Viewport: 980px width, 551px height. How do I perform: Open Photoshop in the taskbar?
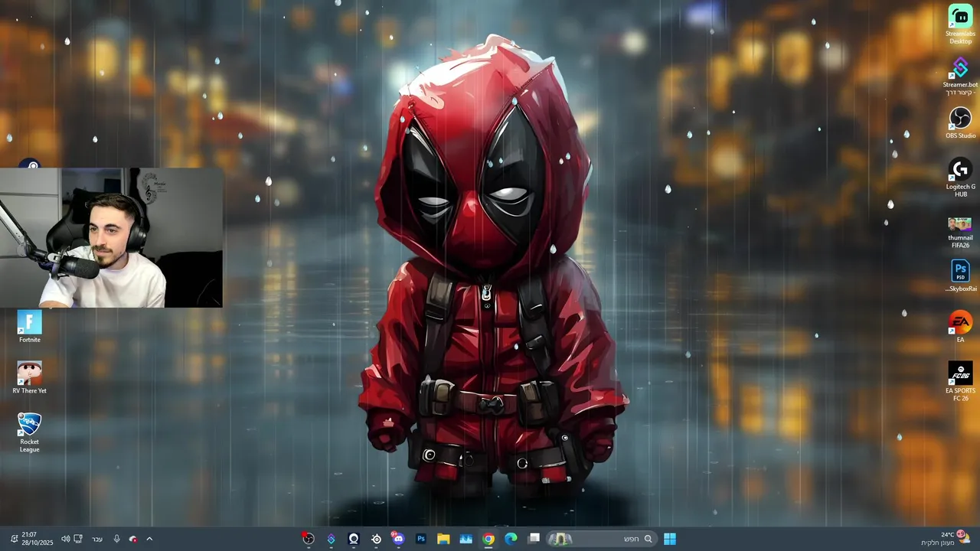420,539
